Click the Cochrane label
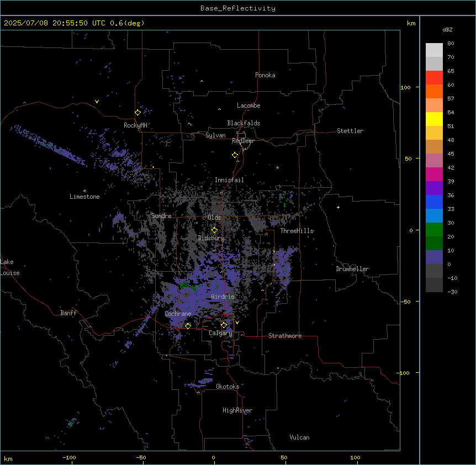The height and width of the screenshot is (465, 476). pyautogui.click(x=178, y=314)
